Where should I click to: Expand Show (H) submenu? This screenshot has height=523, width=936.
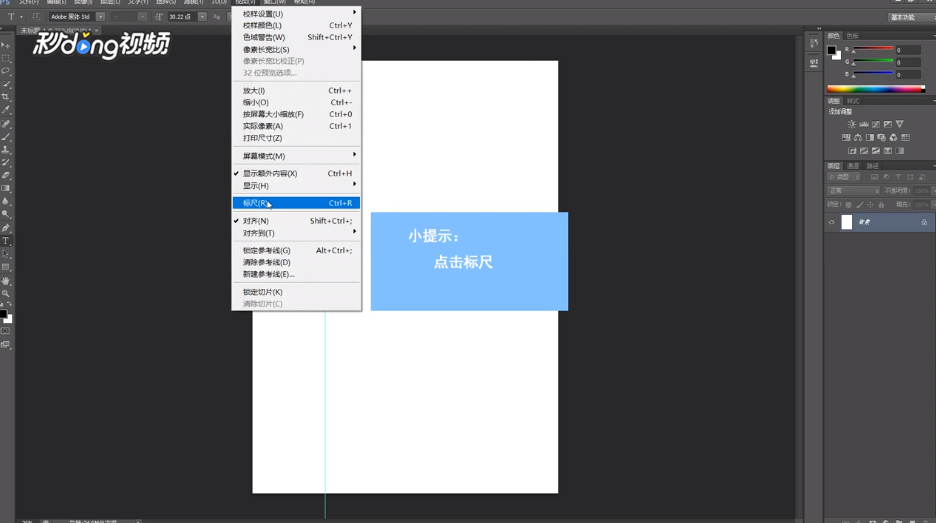tap(296, 186)
